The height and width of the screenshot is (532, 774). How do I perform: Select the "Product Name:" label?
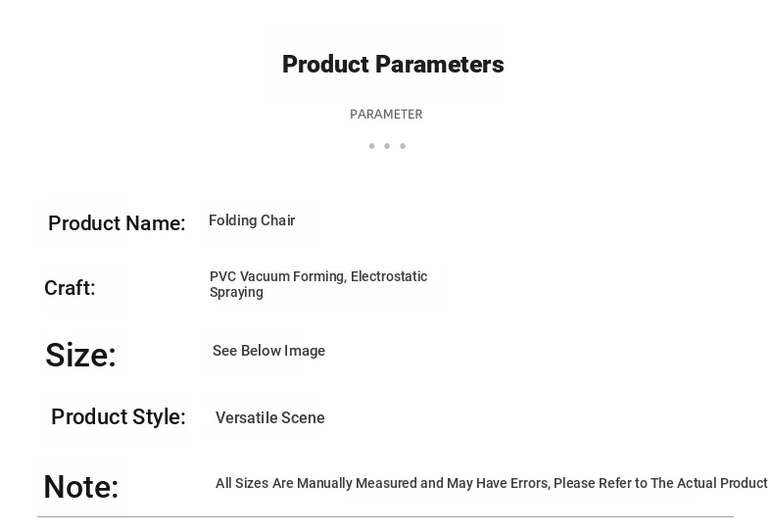click(x=117, y=223)
